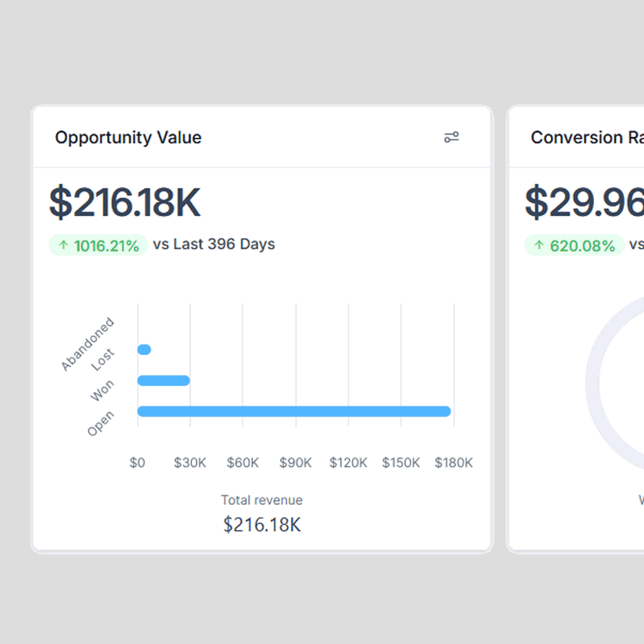Screen dimensions: 644x644
Task: Click the large $216.18K headline value
Action: coord(125,203)
